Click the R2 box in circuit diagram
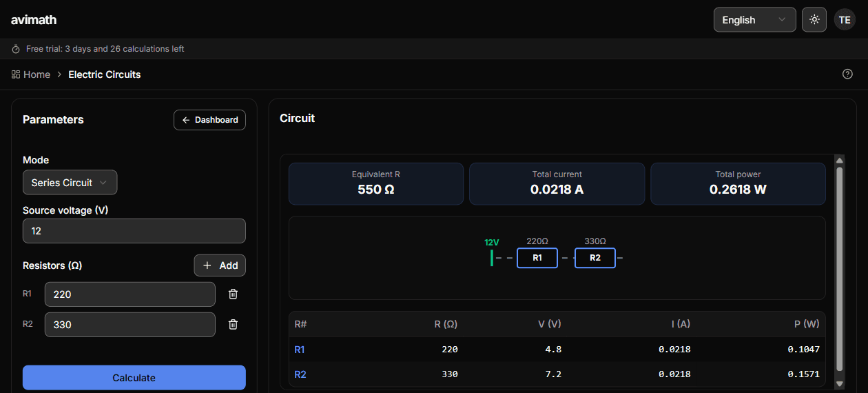 (x=595, y=258)
